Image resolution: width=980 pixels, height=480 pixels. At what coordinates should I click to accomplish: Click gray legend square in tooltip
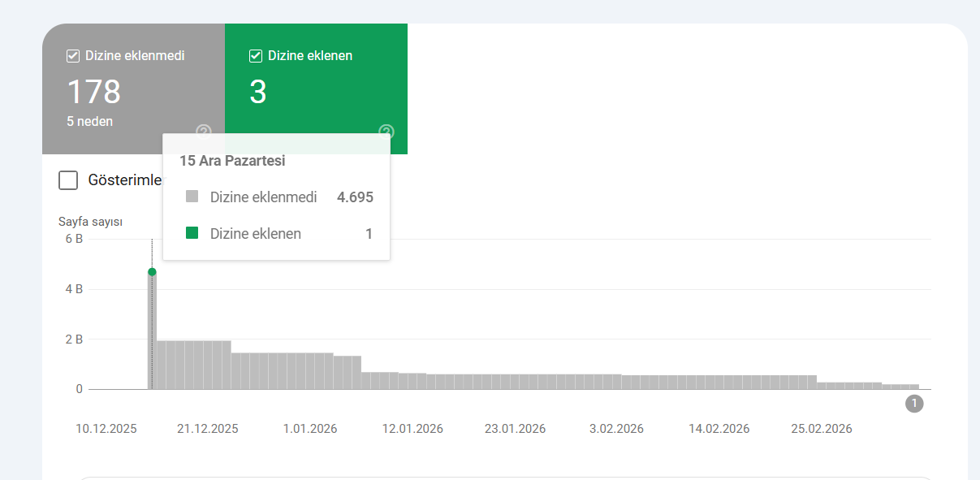click(x=192, y=197)
